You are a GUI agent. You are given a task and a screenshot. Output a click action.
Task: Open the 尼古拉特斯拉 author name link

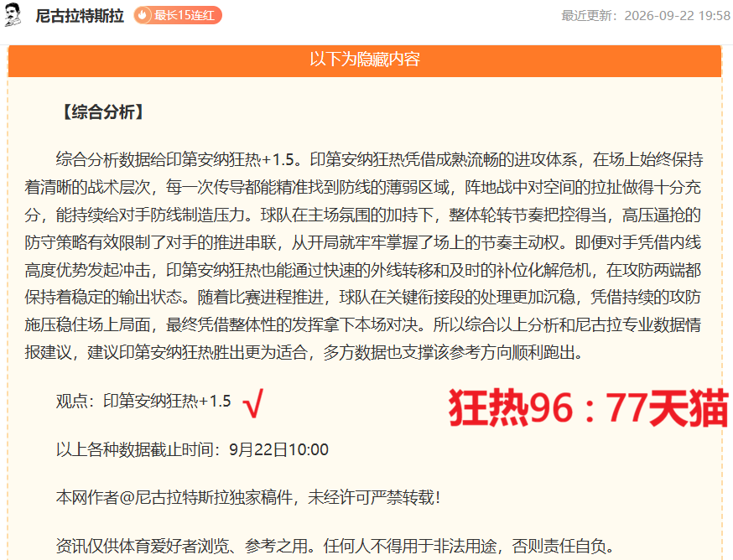[80, 15]
